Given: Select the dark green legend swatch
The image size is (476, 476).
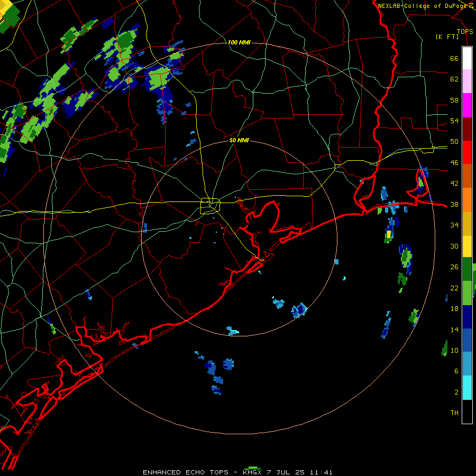Looking at the screenshot, I should [467, 269].
